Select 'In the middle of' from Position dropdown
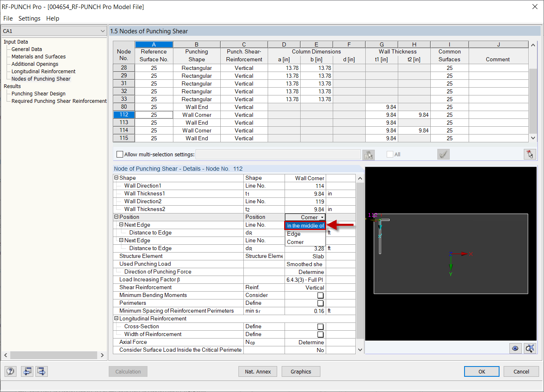 [305, 225]
